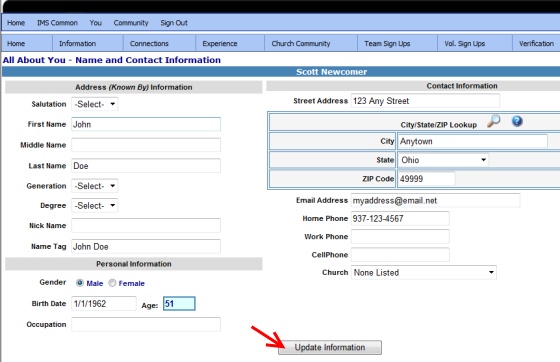Switch to the Team Sign Ups tab
560x362 pixels.
pyautogui.click(x=397, y=44)
